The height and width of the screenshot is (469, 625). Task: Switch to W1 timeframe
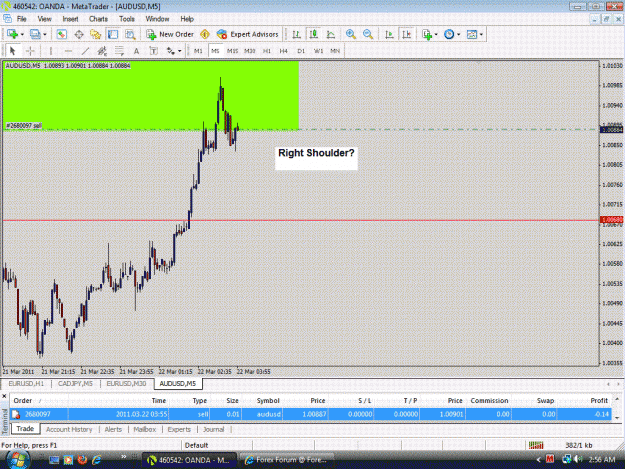coord(318,51)
